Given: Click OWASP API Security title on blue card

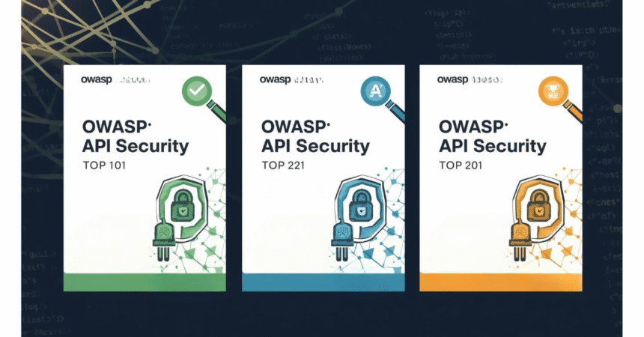Looking at the screenshot, I should click(x=315, y=136).
